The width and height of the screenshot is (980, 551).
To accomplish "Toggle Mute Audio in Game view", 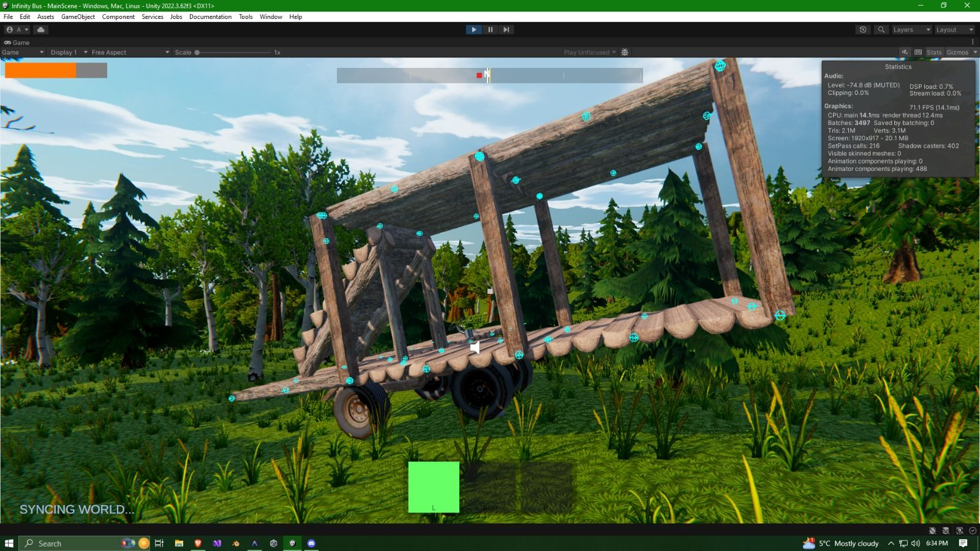I will pos(905,52).
